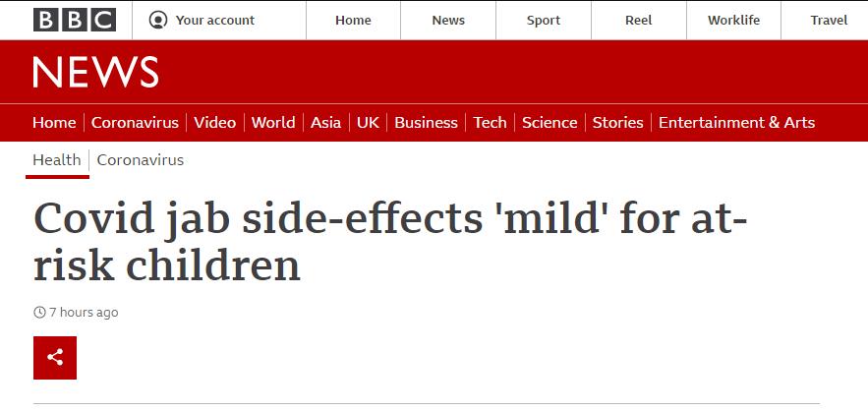The image size is (868, 412).
Task: Select the Health sub-navigation tab
Action: point(57,160)
